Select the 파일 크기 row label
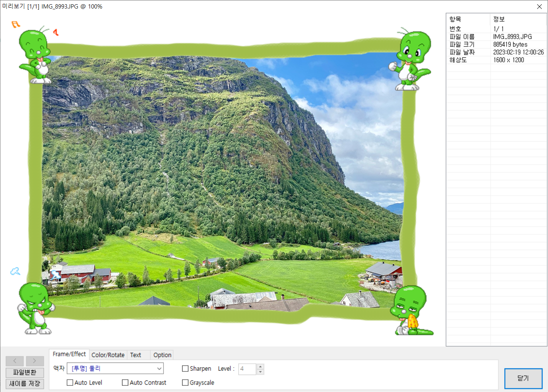The image size is (548, 392). coord(462,45)
